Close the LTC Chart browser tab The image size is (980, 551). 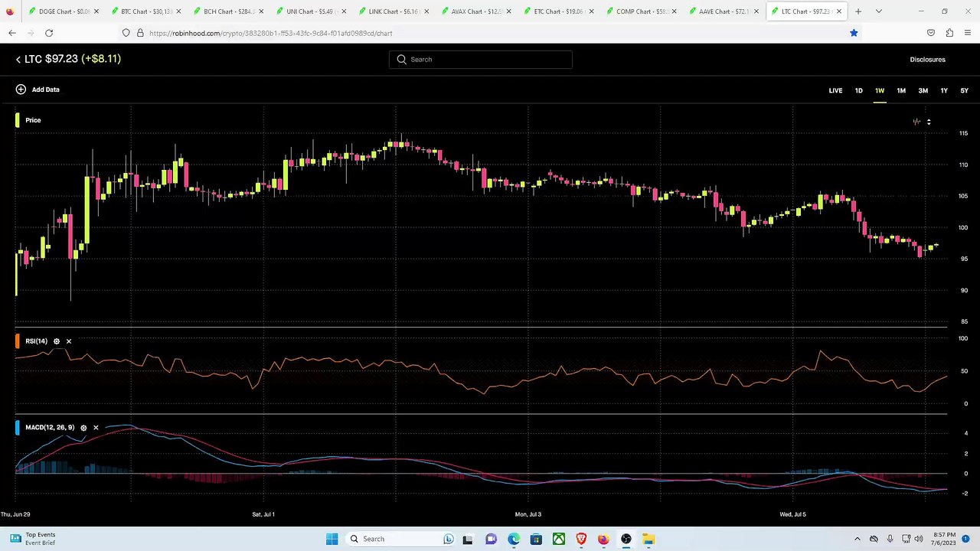click(x=839, y=11)
